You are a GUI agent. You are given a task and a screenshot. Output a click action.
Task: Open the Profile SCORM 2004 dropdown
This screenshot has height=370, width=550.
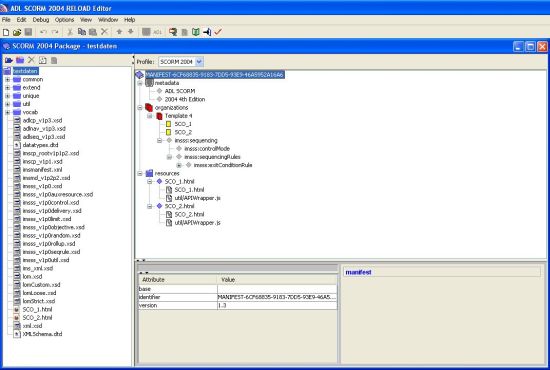199,62
